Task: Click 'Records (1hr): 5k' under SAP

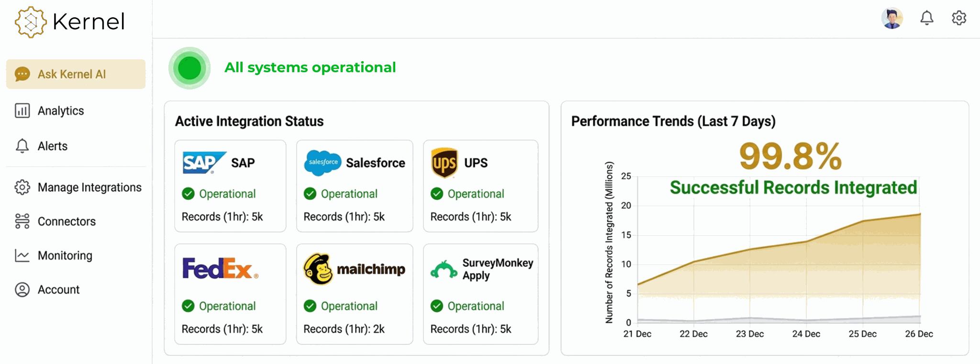Action: coord(223,217)
